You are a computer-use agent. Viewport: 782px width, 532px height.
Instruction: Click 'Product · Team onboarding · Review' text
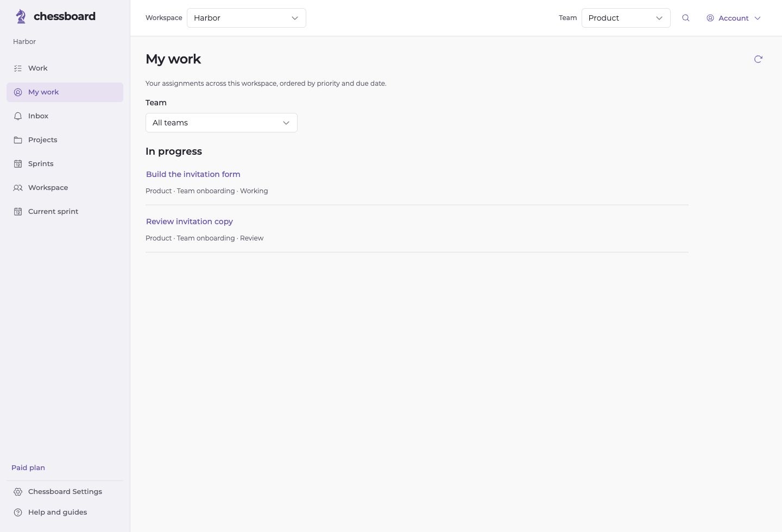click(x=205, y=238)
